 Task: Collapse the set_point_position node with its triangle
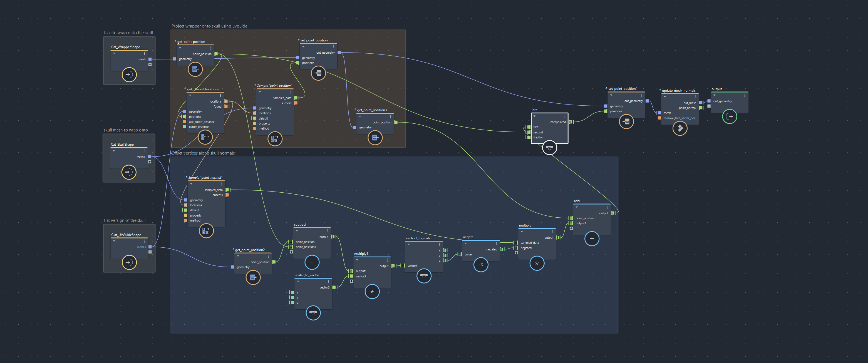pos(303,47)
